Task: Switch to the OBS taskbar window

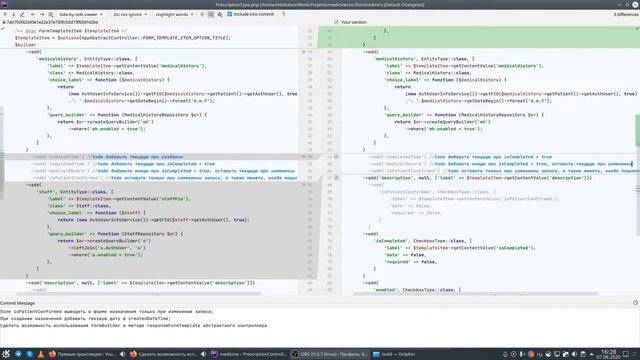Action: pos(330,354)
